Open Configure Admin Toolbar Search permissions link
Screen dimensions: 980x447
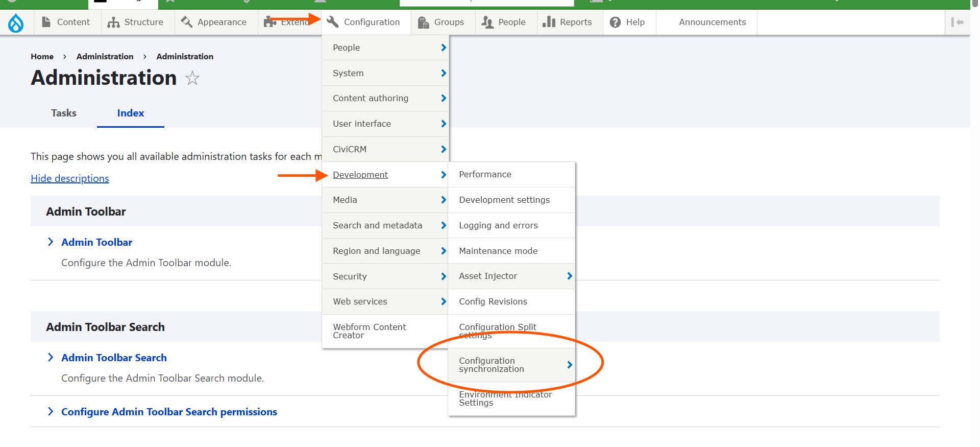tap(169, 412)
